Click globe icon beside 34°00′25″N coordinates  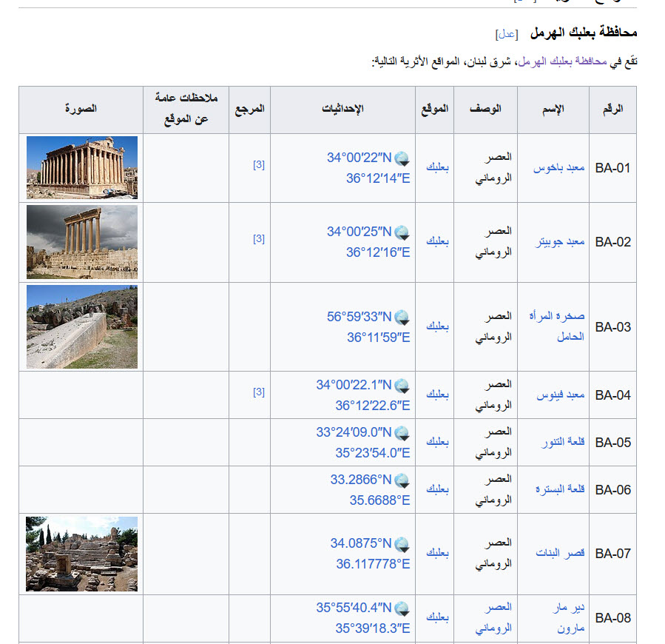402,232
